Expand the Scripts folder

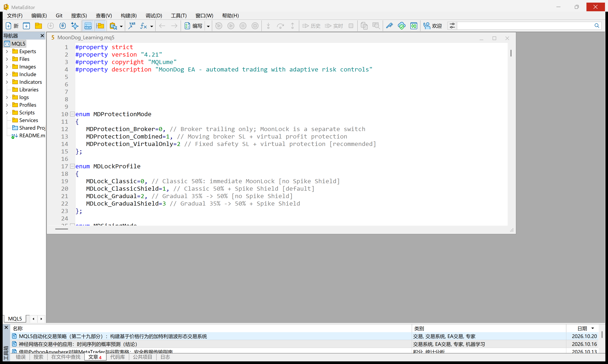click(7, 113)
